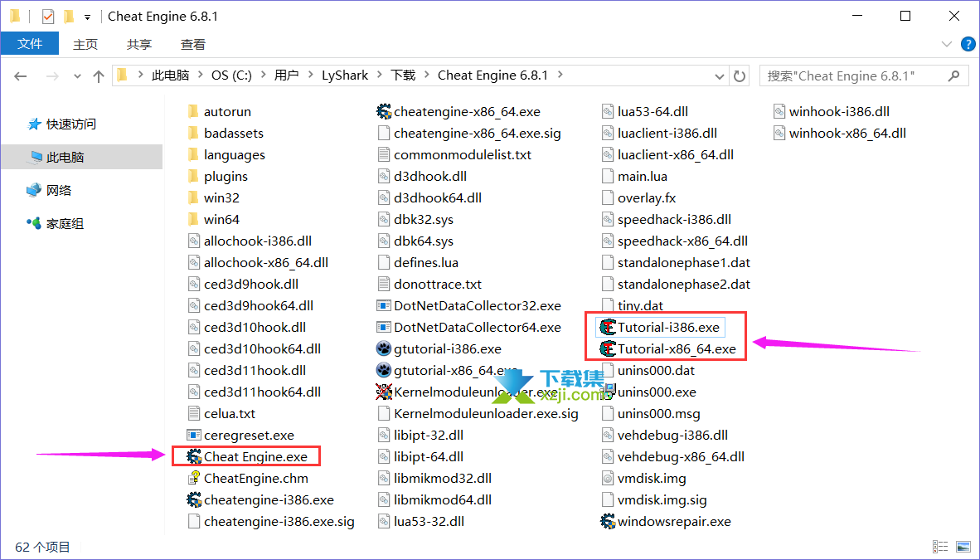Switch to details view icon
This screenshot has width=980, height=560.
tap(940, 547)
